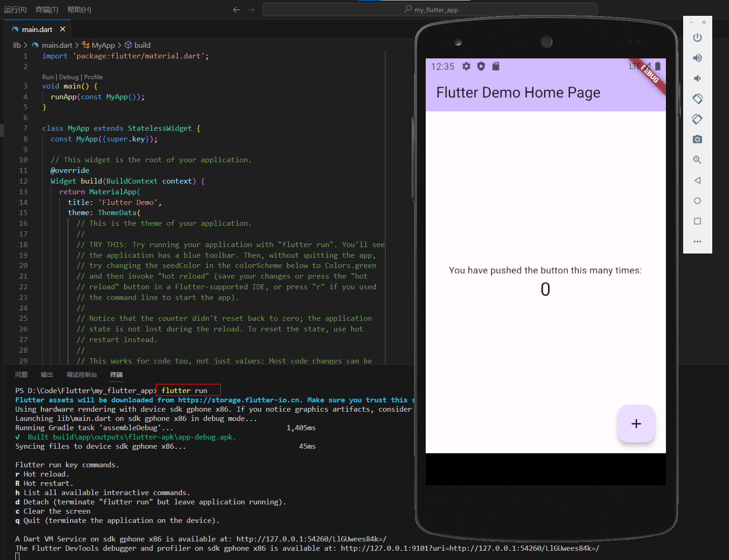Switch to the 终端 panel tab
729x560 pixels.
click(x=116, y=375)
